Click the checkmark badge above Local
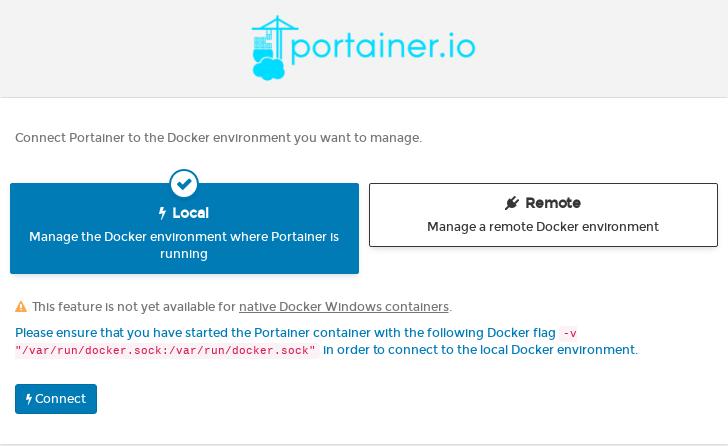The image size is (728, 446). (184, 184)
